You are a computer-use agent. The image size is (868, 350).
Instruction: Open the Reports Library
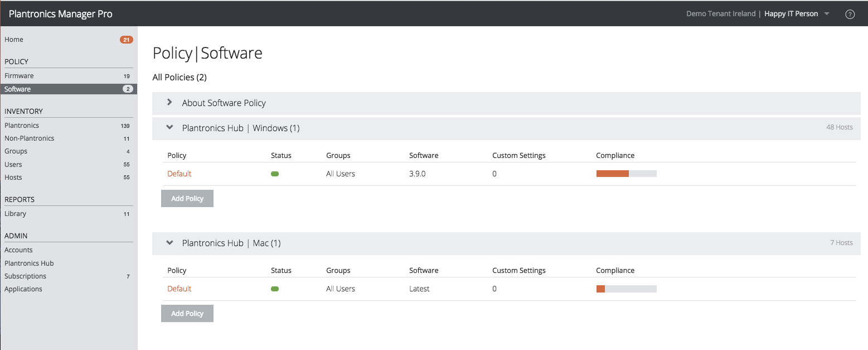[15, 214]
